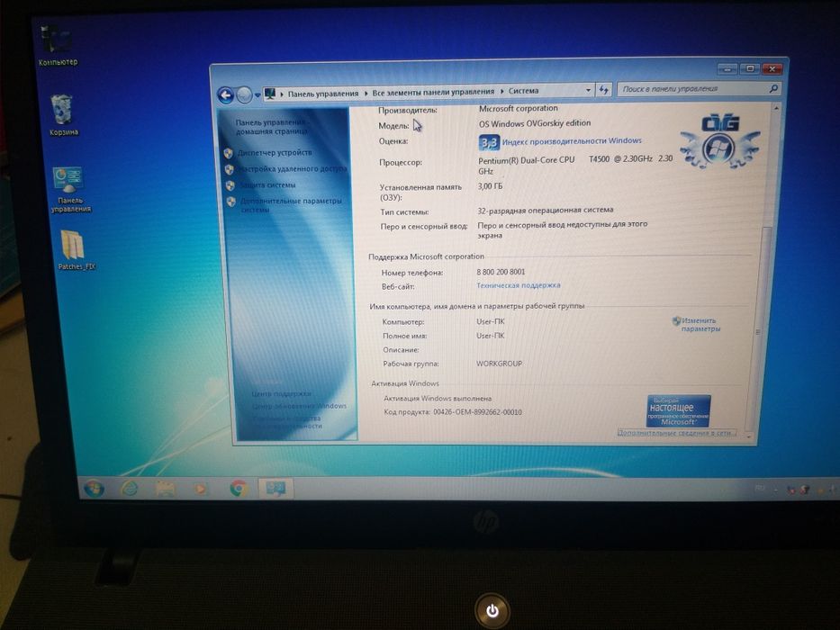Open Дополнительные сведения в сети link
Viewport: 840px width, 630px height.
coord(676,433)
